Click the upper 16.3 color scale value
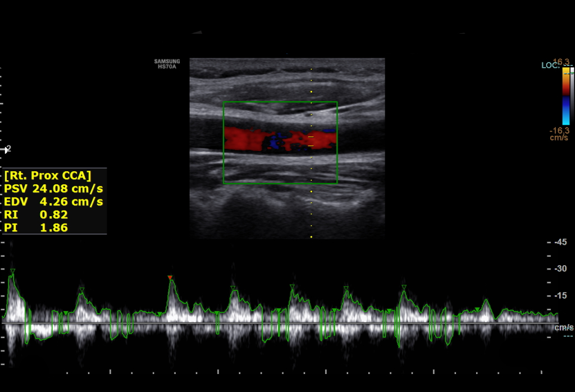The image size is (575, 392). (x=561, y=62)
